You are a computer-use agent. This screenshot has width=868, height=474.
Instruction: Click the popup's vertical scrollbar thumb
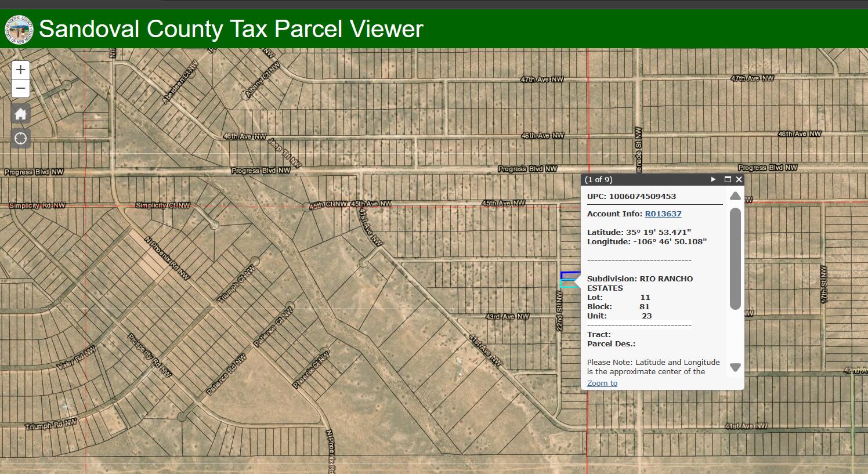(735, 258)
